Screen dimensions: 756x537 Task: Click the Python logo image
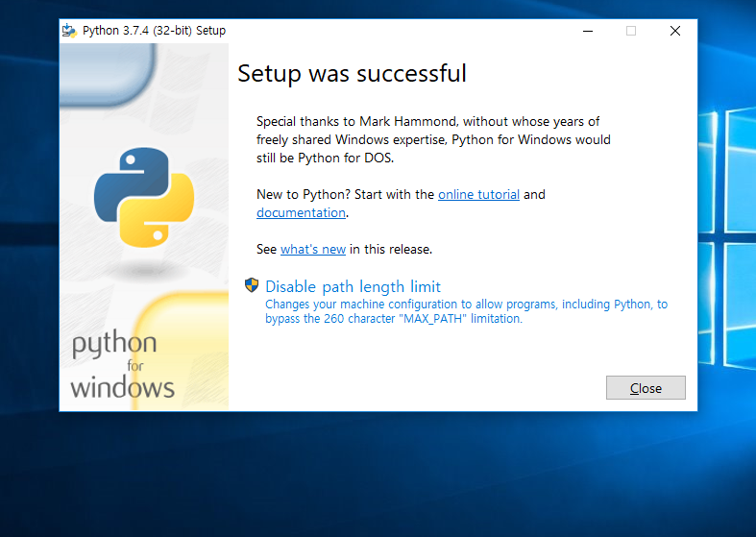click(x=144, y=197)
